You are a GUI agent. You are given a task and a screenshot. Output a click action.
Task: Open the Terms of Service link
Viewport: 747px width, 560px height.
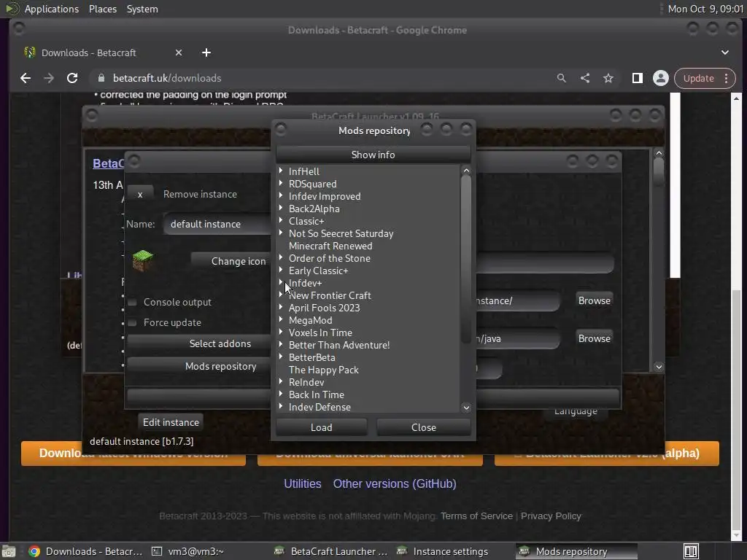(x=476, y=516)
